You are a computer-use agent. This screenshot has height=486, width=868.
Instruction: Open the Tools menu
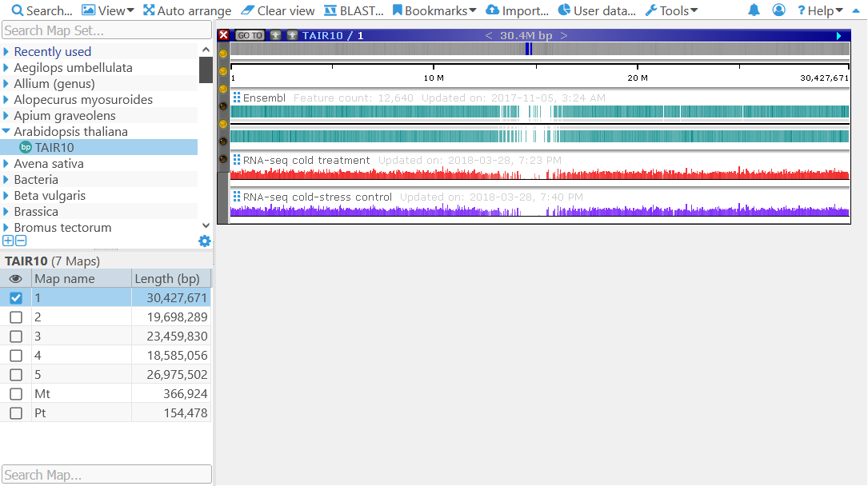[x=671, y=10]
